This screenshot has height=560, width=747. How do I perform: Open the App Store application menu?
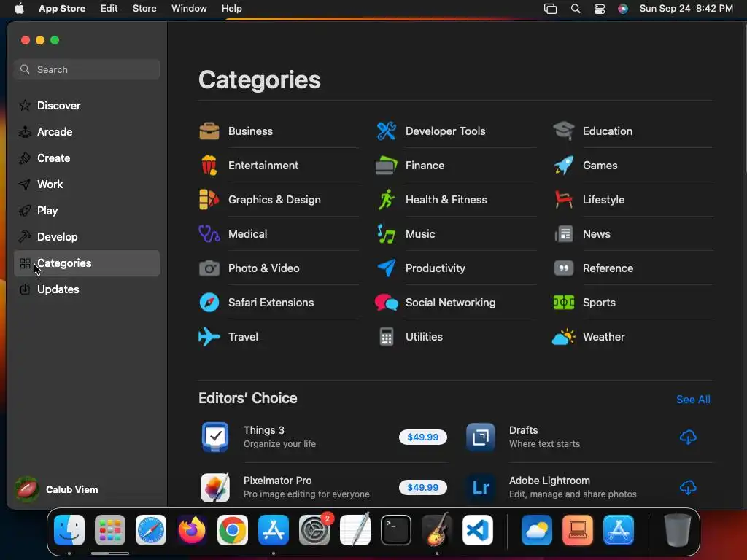coord(62,9)
